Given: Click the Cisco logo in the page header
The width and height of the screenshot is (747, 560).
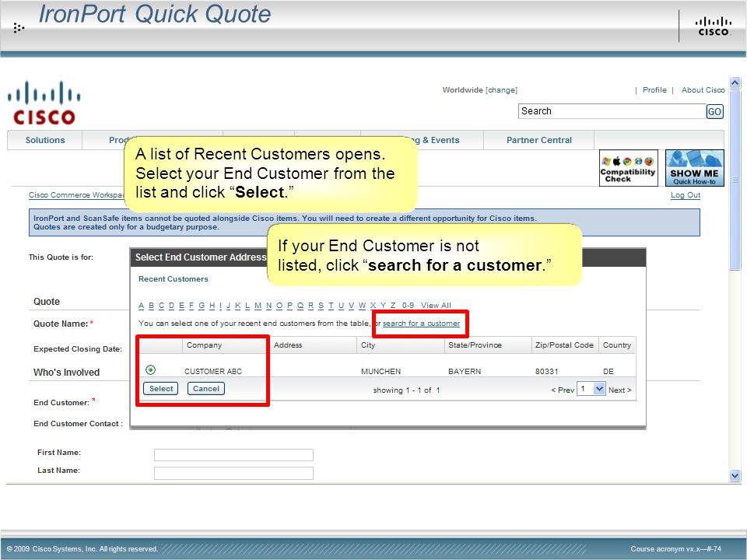Looking at the screenshot, I should (44, 103).
